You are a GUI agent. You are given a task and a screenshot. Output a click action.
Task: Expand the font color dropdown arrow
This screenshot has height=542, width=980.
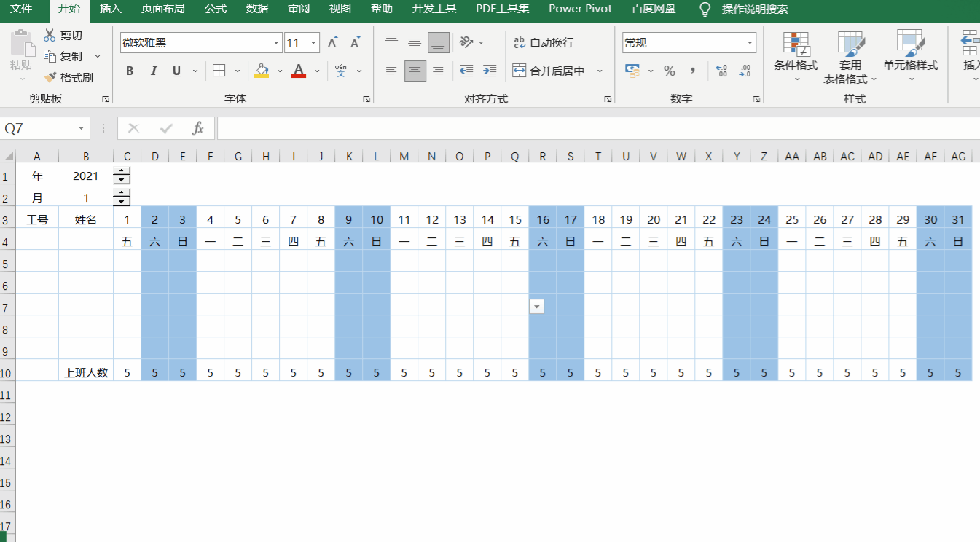click(x=317, y=71)
